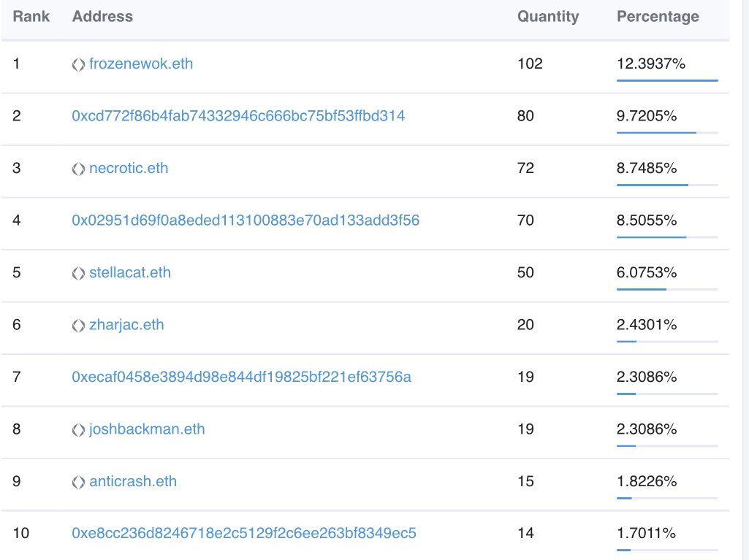The image size is (749, 560).
Task: Select percentage text 12.3937%
Action: 651,64
